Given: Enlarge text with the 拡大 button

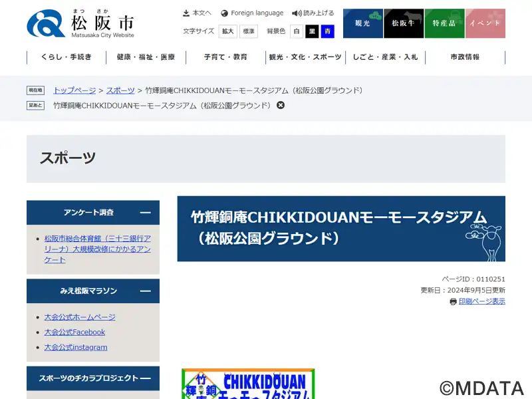Looking at the screenshot, I should click(228, 31).
